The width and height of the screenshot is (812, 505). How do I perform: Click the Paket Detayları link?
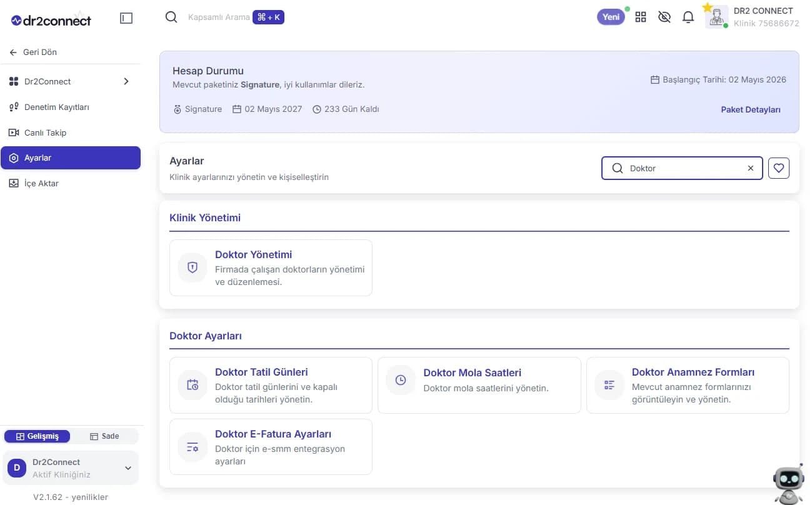tap(751, 109)
